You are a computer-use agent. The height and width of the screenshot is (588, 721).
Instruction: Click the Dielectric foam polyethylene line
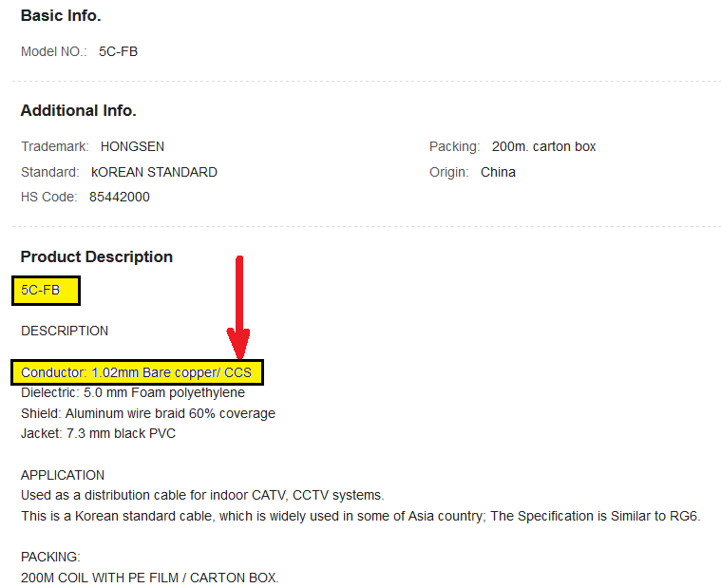pos(133,393)
